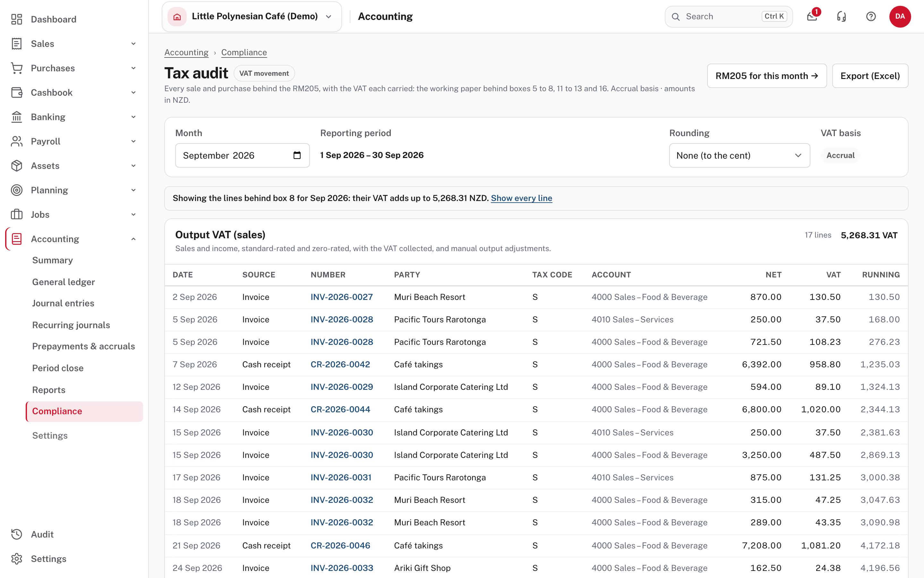Open invoice INV-2026-0027
The image size is (924, 578).
[x=342, y=297]
